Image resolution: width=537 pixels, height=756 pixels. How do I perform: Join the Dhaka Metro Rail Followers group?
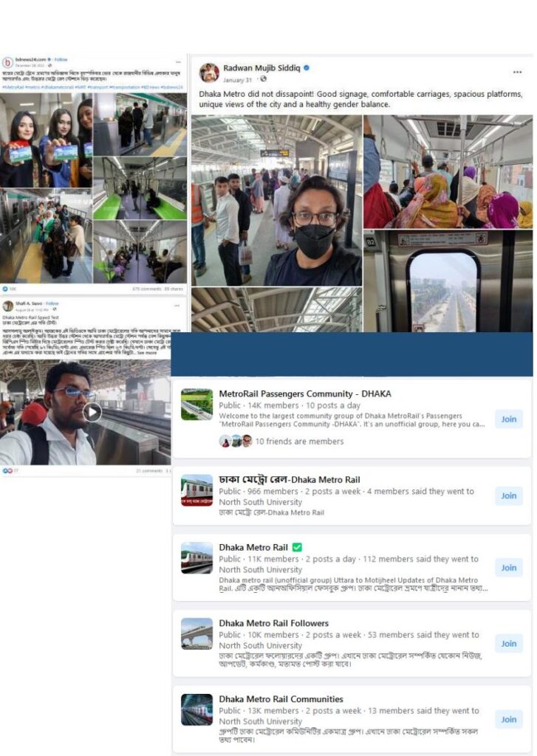508,643
